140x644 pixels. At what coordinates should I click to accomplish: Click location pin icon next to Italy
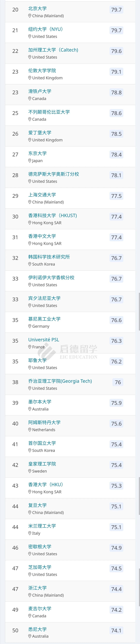pyautogui.click(x=30, y=533)
